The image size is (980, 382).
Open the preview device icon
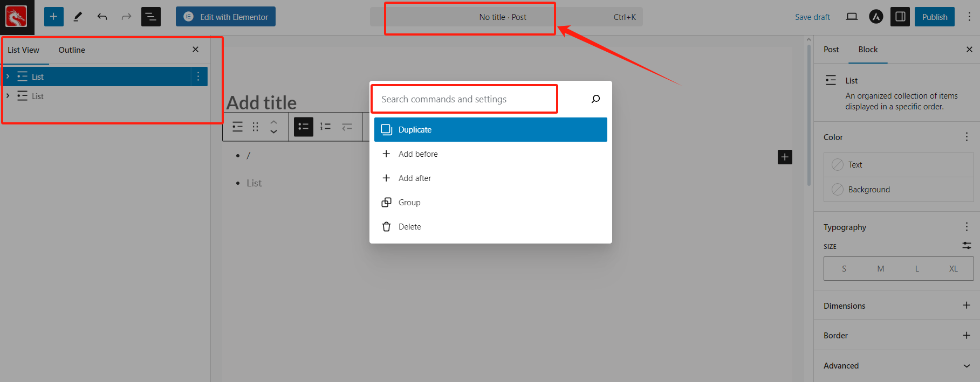pos(852,17)
